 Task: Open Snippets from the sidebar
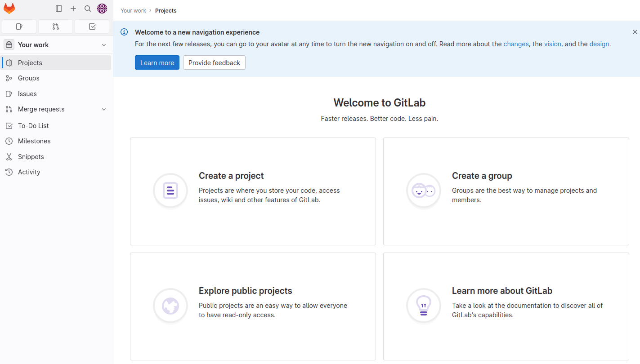(31, 157)
